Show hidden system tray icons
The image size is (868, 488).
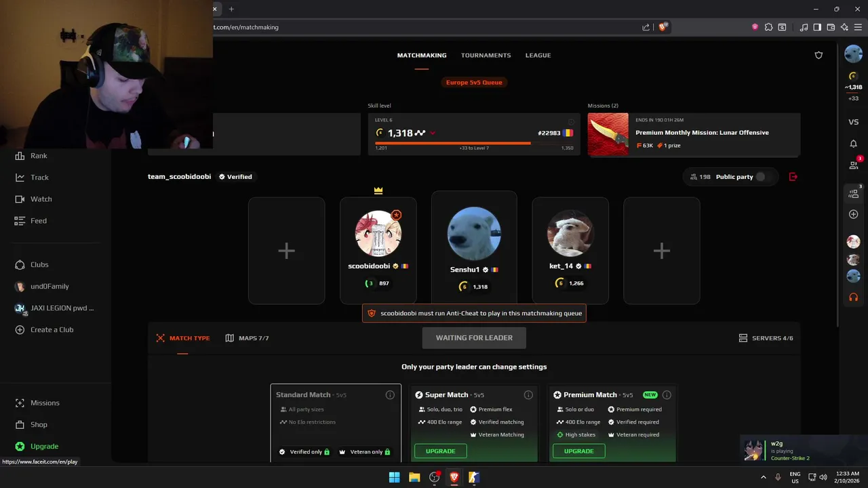point(763,477)
